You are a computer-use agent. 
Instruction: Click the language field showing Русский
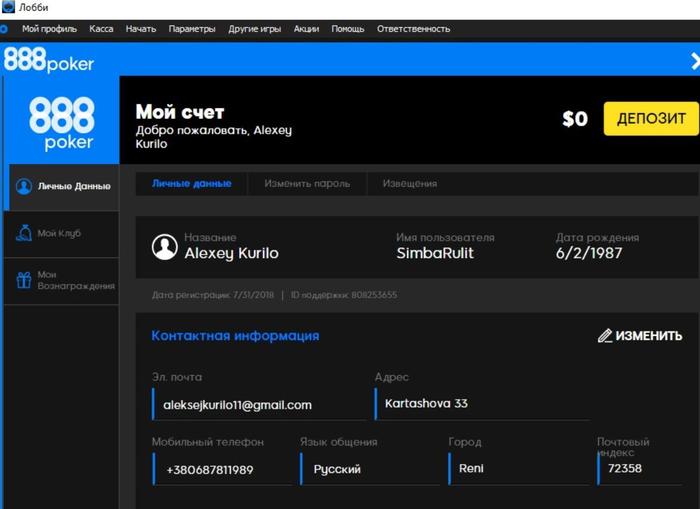[x=370, y=469]
